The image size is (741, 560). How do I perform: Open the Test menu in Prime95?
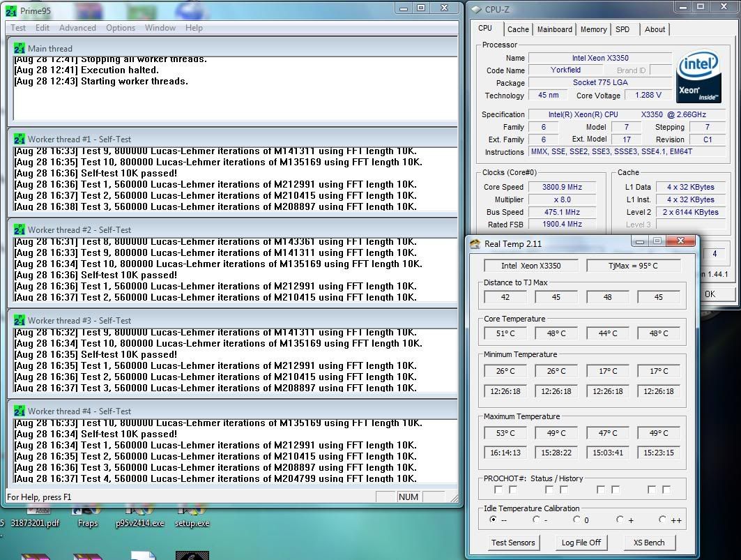(x=18, y=27)
